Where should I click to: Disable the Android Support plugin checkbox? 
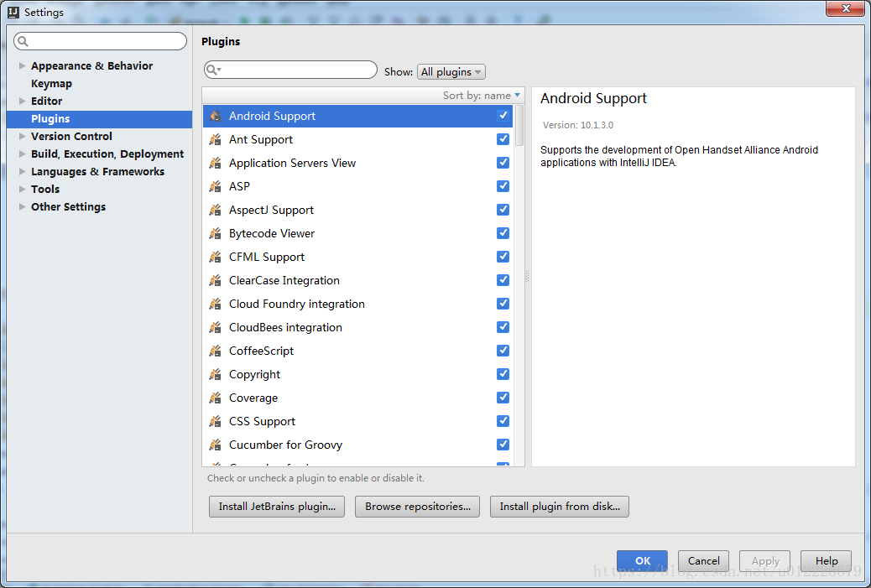click(503, 116)
